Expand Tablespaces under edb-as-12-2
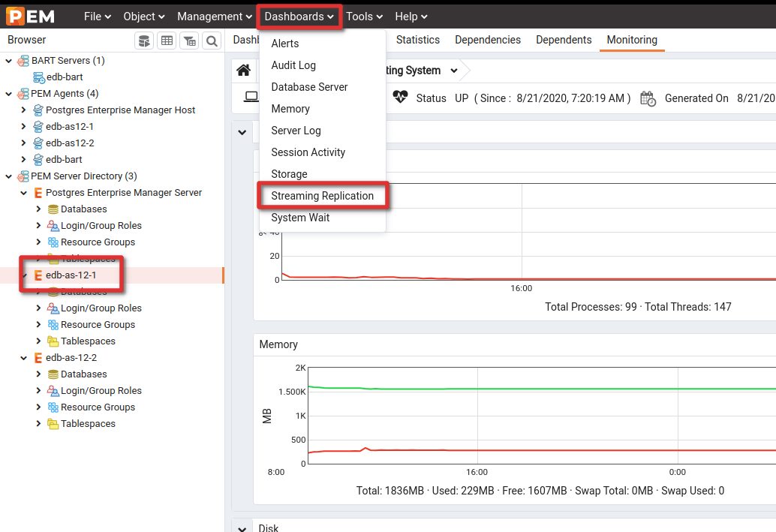This screenshot has height=532, width=776. (x=38, y=424)
